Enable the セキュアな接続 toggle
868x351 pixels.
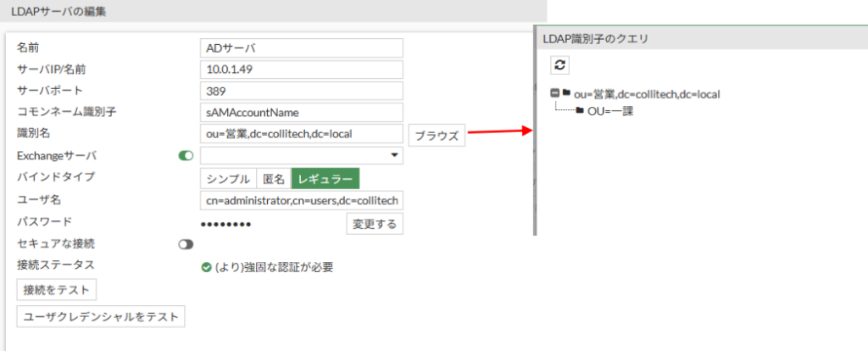pos(186,244)
